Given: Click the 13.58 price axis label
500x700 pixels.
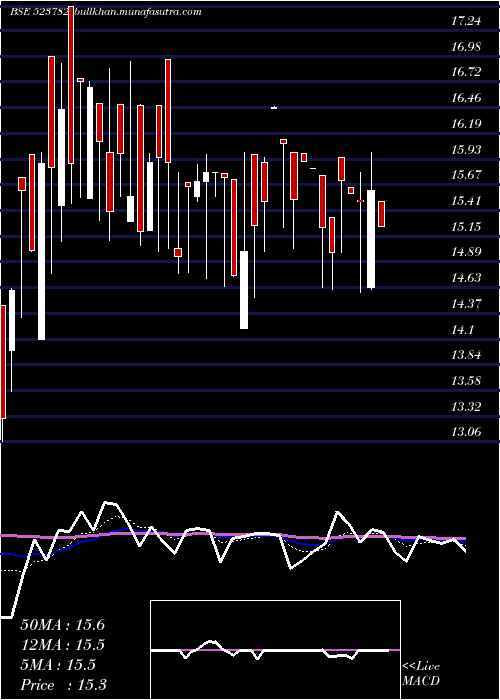Looking at the screenshot, I should (x=466, y=381).
